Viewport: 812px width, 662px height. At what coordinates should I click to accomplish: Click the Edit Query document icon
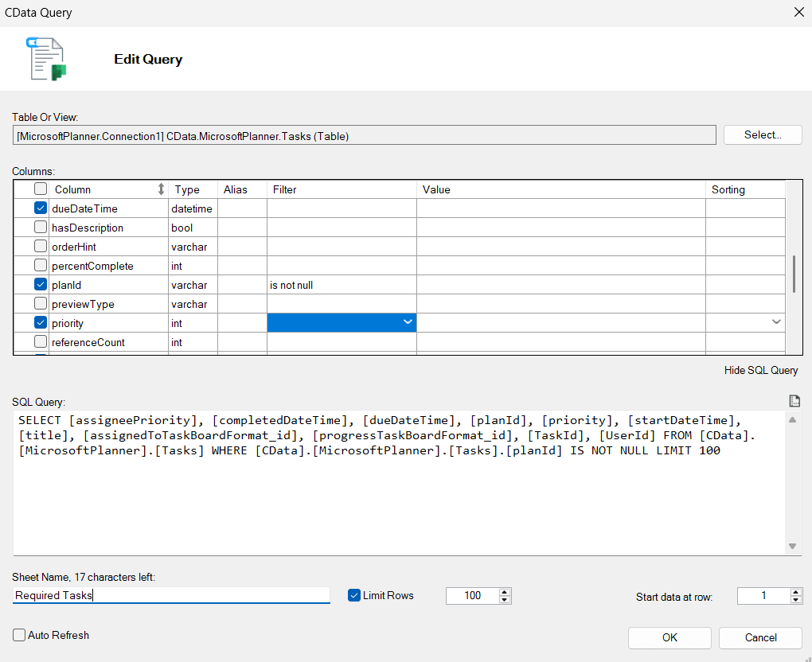46,59
